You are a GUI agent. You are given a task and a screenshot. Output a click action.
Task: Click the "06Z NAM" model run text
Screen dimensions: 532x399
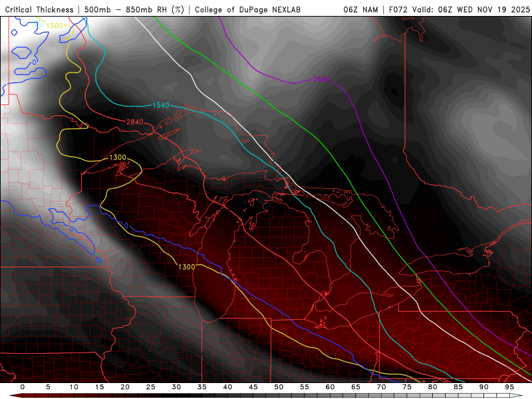click(360, 9)
